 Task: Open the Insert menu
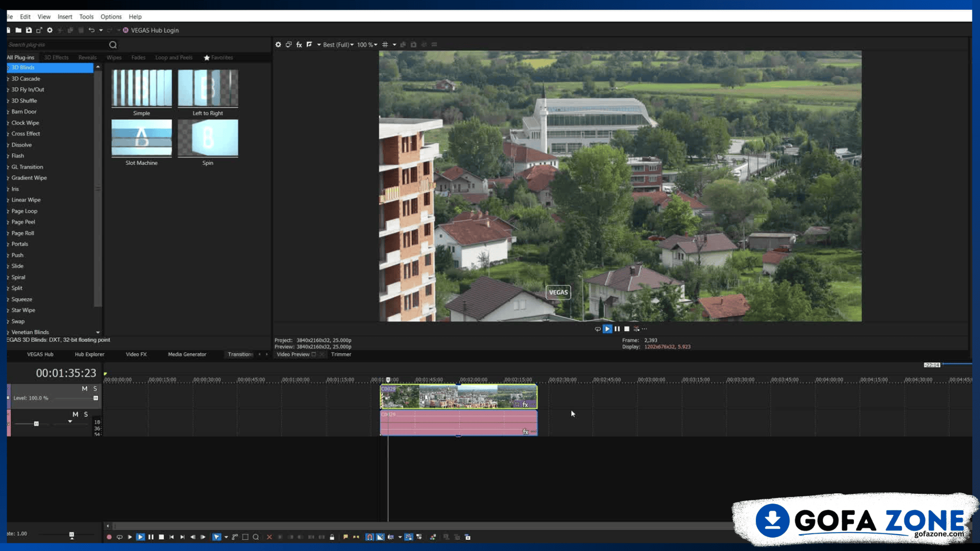[x=65, y=17]
